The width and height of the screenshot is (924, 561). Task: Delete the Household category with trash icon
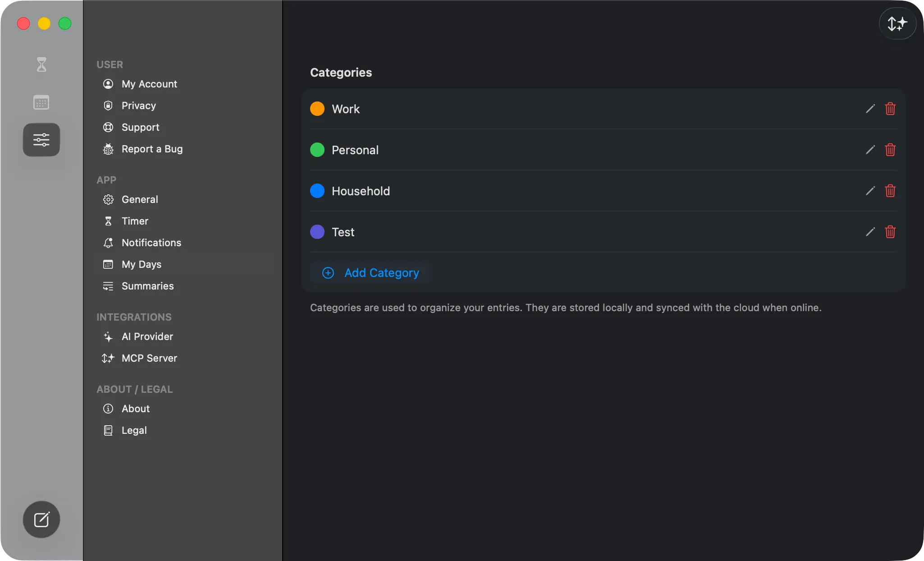pyautogui.click(x=890, y=191)
